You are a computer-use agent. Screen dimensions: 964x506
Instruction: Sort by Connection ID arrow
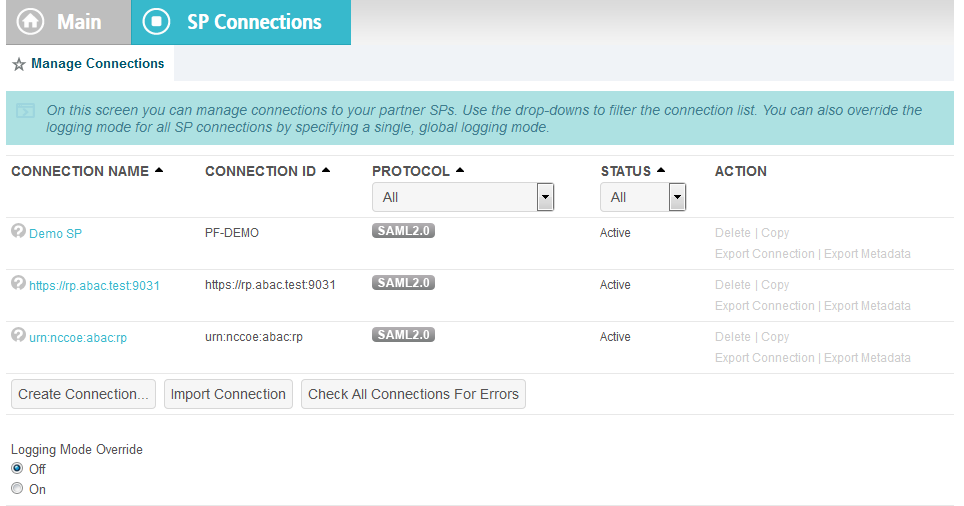pos(326,170)
